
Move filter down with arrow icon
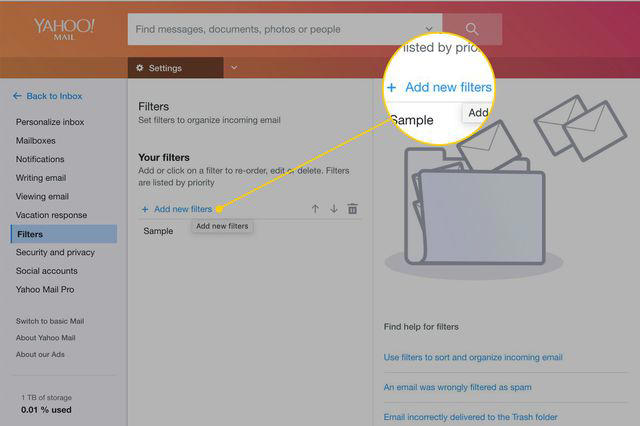point(334,209)
